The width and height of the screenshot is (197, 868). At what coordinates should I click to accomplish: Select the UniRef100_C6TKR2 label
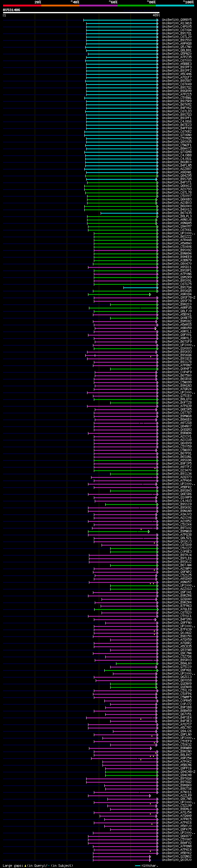click(176, 132)
